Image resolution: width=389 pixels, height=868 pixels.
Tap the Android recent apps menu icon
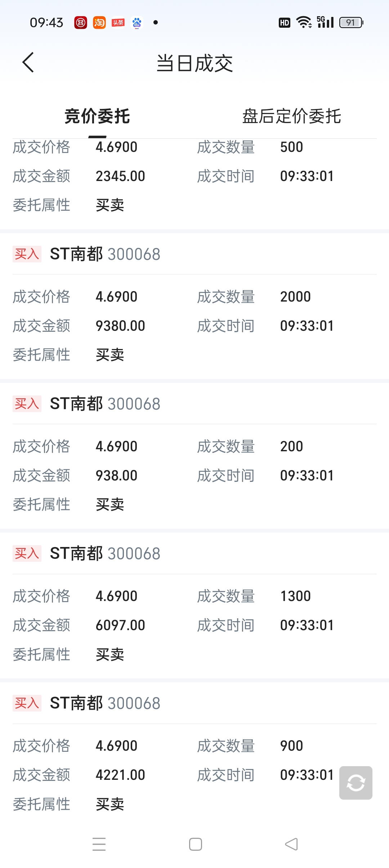(x=99, y=844)
